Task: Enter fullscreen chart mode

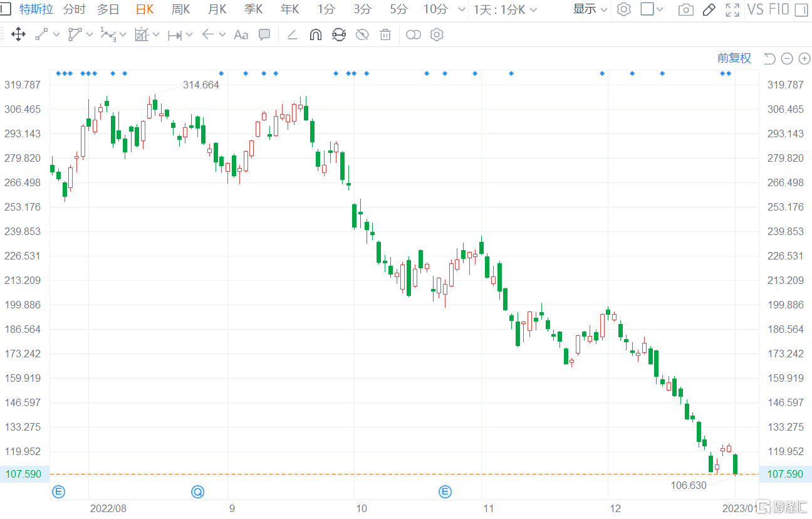Action: 732,9
